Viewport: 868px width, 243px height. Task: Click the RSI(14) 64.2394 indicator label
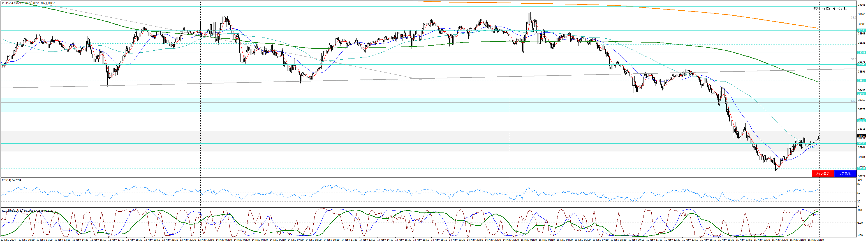click(11, 180)
